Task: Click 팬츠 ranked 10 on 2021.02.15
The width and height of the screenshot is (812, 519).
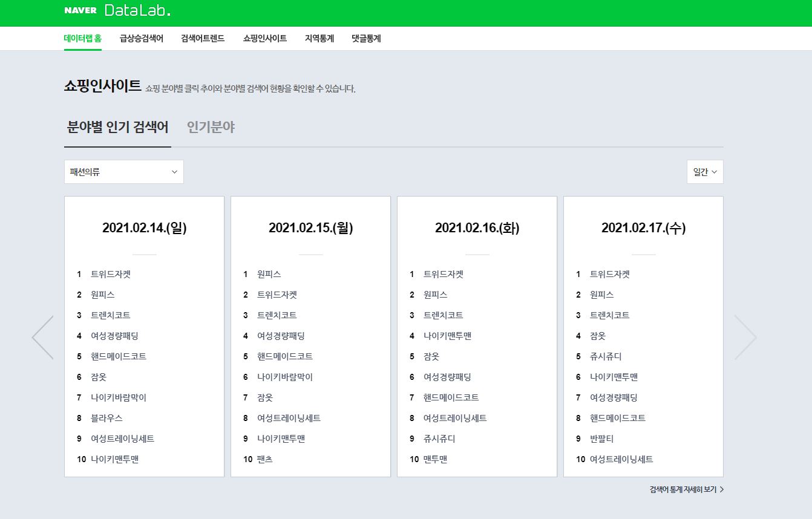Action: (265, 459)
